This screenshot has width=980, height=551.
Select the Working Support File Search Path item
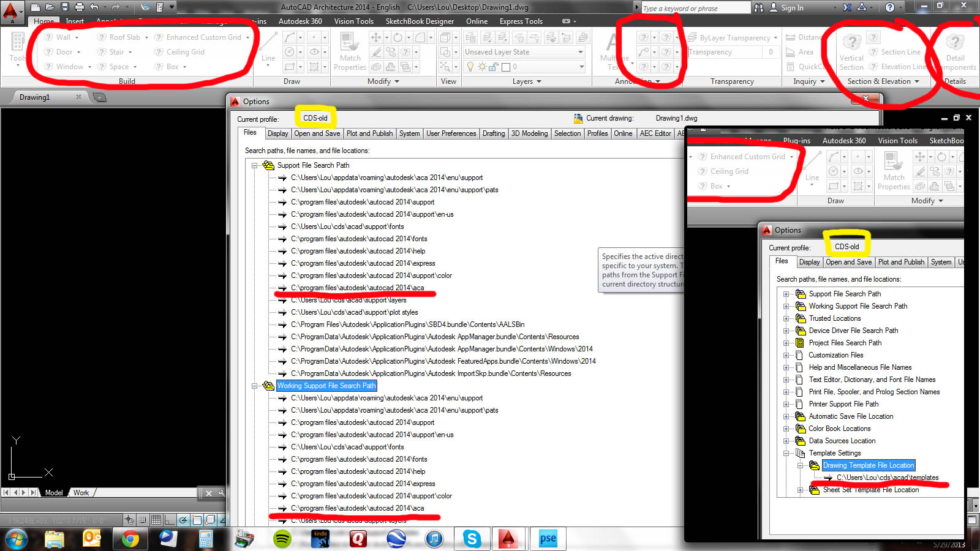[326, 386]
